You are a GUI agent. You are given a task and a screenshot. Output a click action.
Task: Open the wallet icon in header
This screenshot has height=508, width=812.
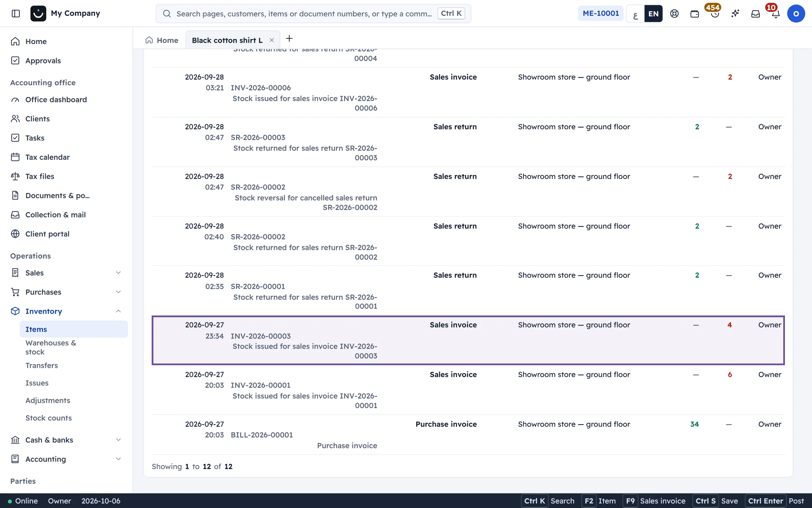coord(695,14)
